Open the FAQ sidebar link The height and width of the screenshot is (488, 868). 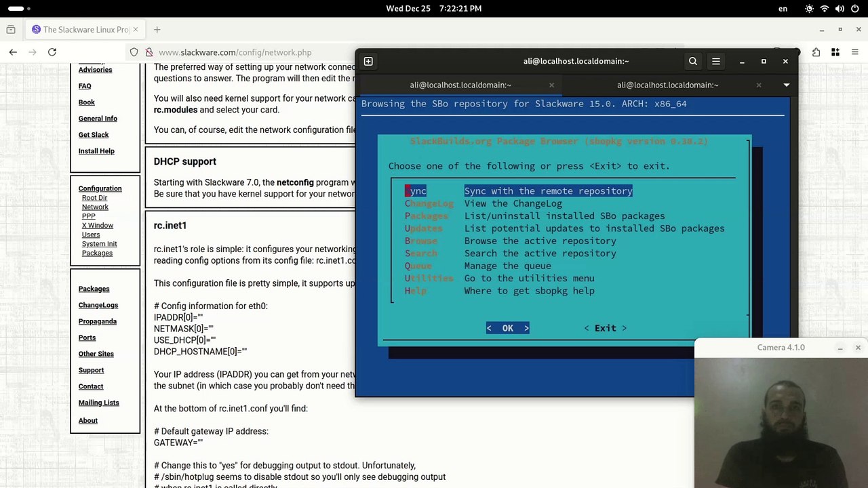[x=85, y=86]
